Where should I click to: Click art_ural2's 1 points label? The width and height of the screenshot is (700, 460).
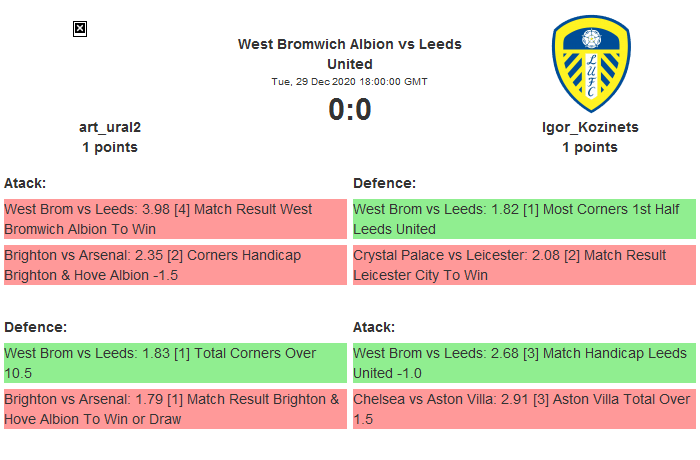point(109,147)
